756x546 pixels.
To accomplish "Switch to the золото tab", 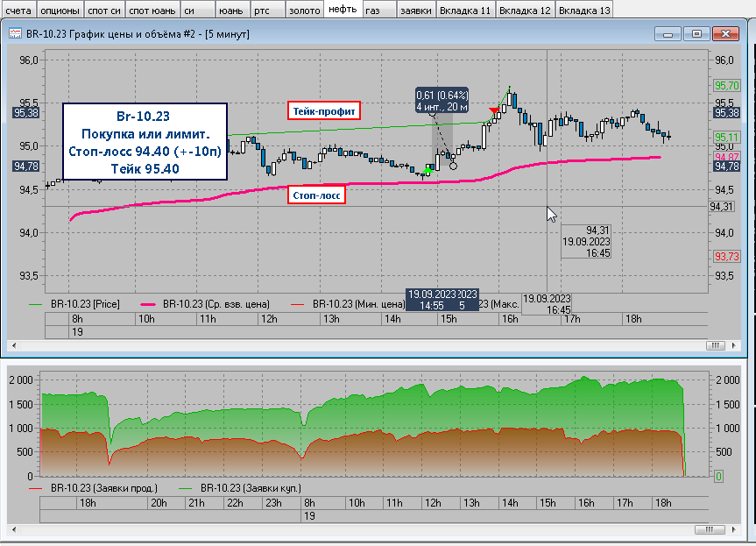I will coord(304,10).
